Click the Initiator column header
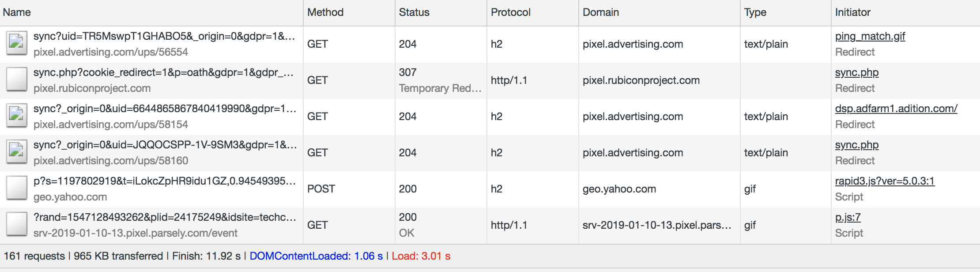 [906, 12]
